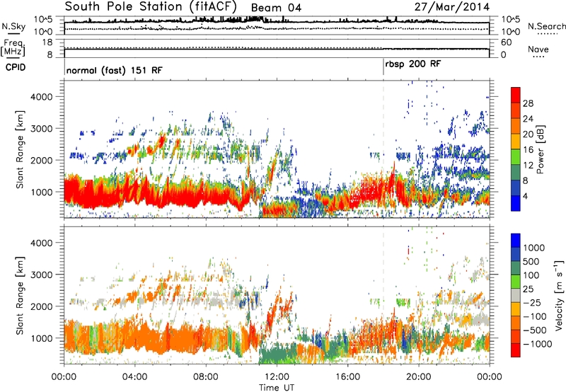The width and height of the screenshot is (566, 392).
Task: Click the 'Nave' legend label
Action: coord(538,50)
